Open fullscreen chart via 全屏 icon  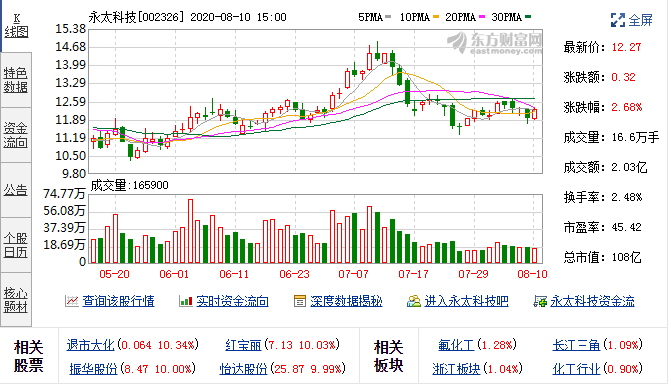click(x=618, y=20)
